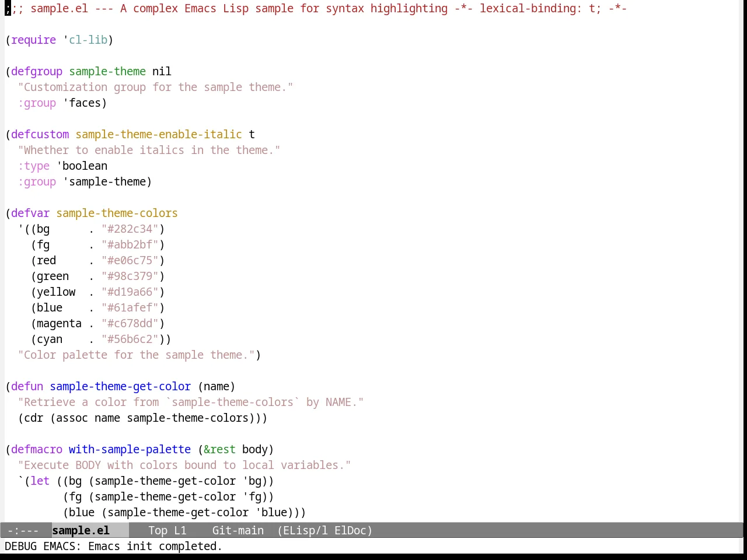Click the color string "#d19a66"
Screen dimensions: 747x560
pyautogui.click(x=130, y=292)
